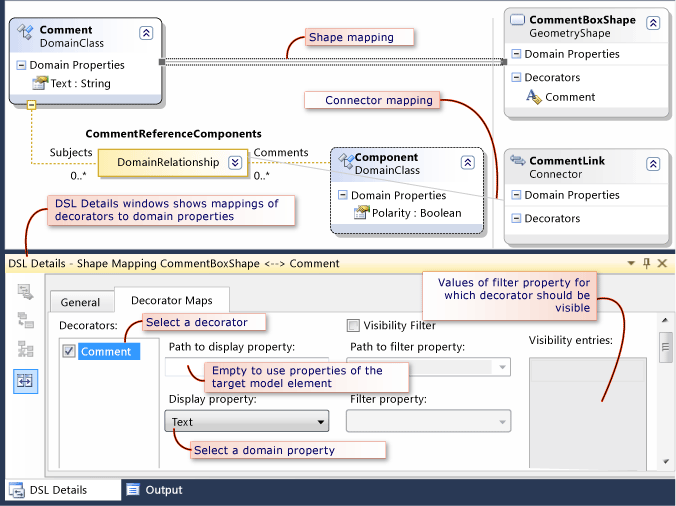The height and width of the screenshot is (506, 676).
Task: Uncheck the Comment decorator checkbox
Action: pyautogui.click(x=69, y=351)
